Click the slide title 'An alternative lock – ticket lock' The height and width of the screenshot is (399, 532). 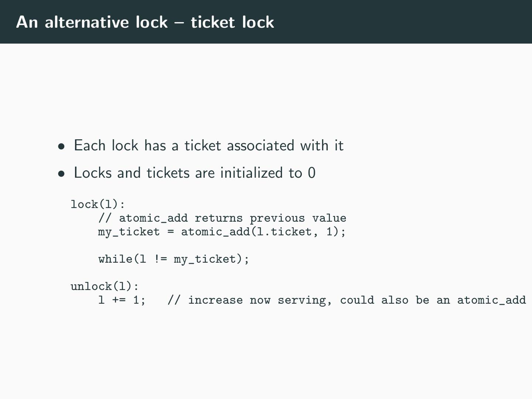tap(145, 22)
